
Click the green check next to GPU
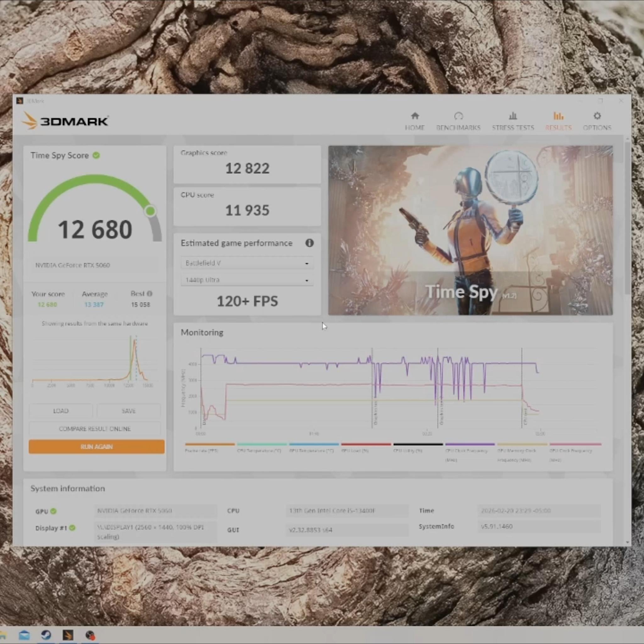click(x=54, y=511)
